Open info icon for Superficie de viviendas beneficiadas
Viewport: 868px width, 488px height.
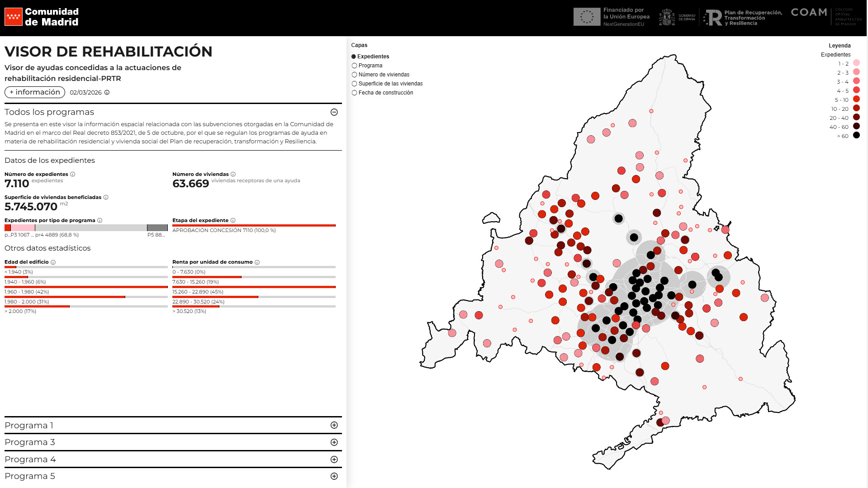click(x=106, y=197)
